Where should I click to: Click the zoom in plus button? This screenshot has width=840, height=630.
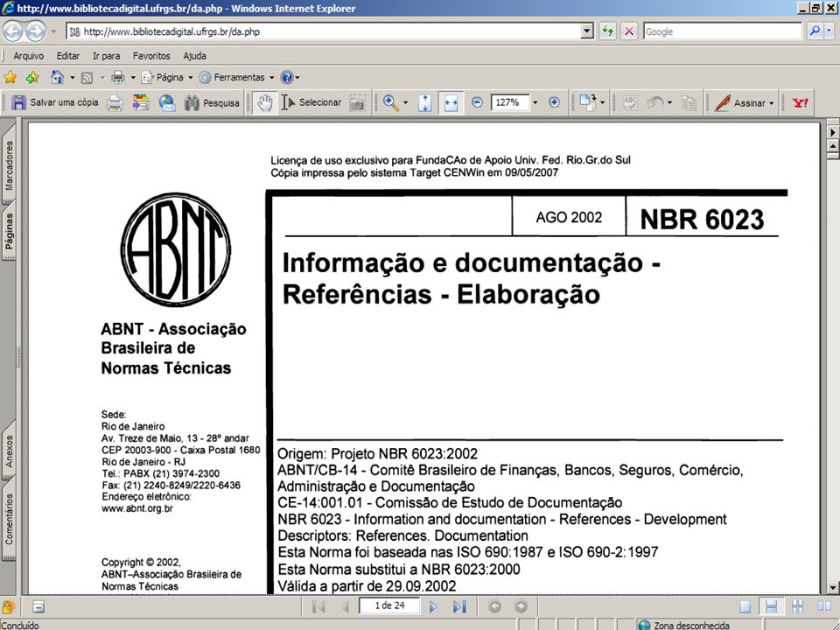pyautogui.click(x=555, y=102)
